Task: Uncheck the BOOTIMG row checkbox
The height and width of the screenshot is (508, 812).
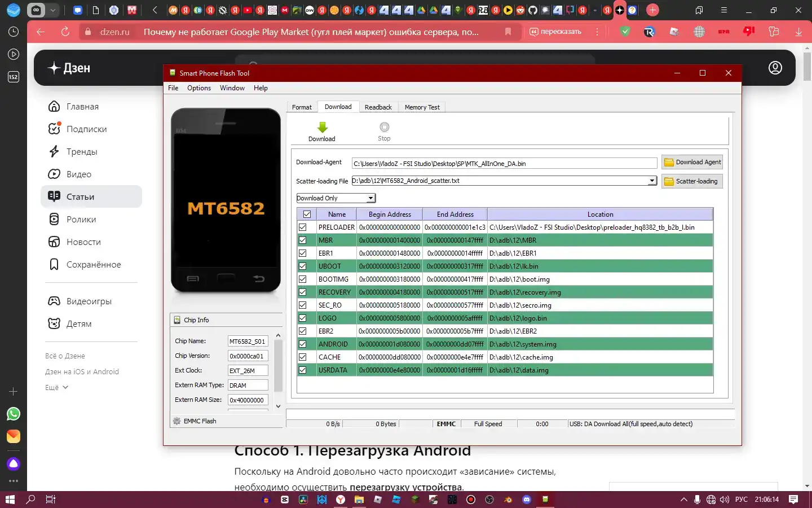Action: pos(303,279)
